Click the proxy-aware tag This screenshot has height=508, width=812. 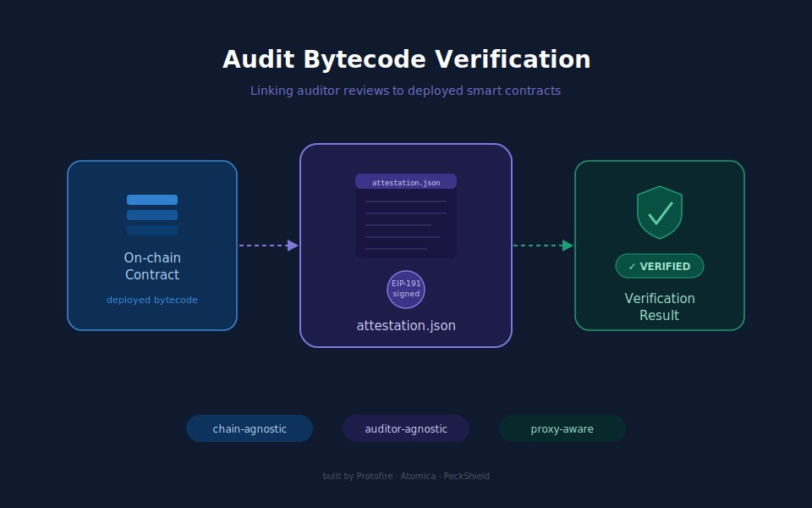click(x=562, y=428)
